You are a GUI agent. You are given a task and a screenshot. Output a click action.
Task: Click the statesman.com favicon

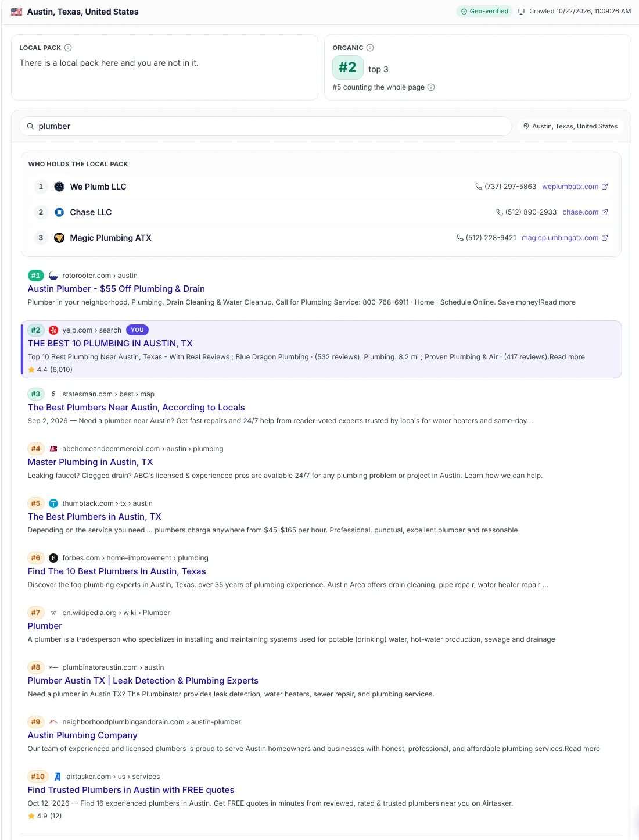(53, 394)
